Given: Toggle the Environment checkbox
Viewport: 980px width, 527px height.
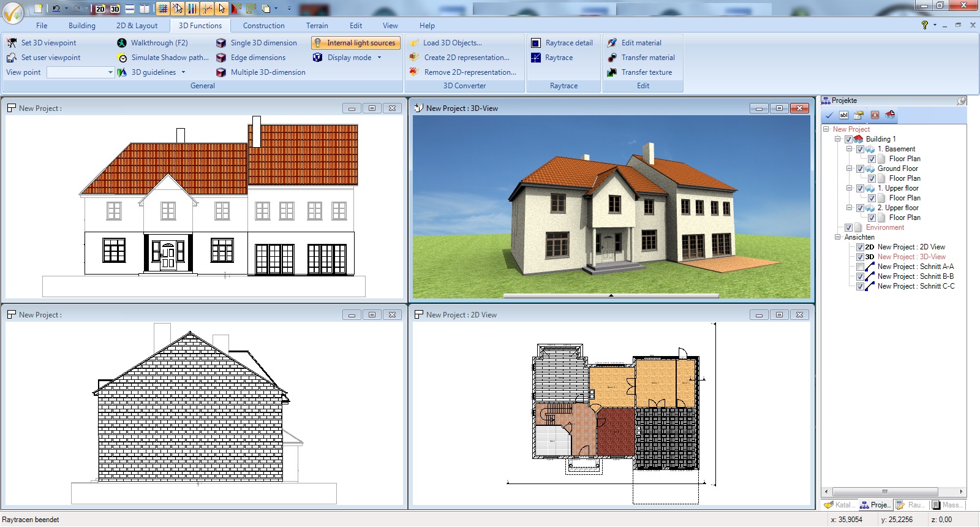Looking at the screenshot, I should (x=848, y=227).
